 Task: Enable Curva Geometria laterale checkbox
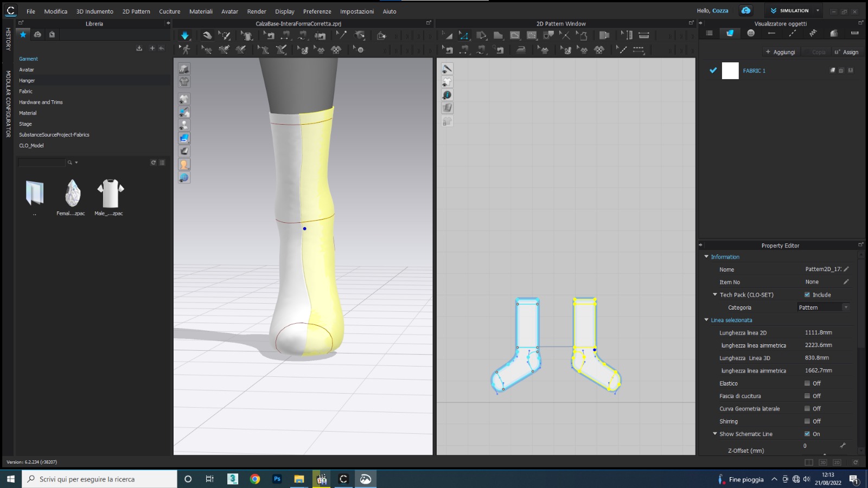(x=807, y=408)
